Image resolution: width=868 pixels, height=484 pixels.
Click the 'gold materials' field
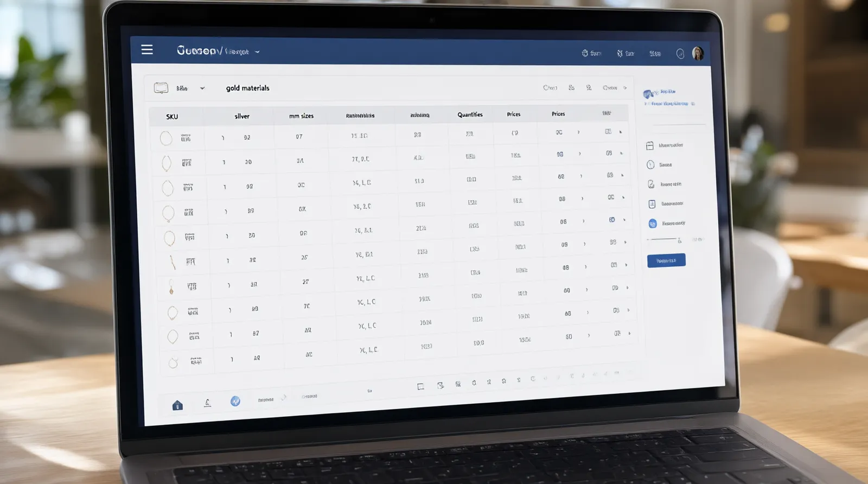tap(247, 88)
